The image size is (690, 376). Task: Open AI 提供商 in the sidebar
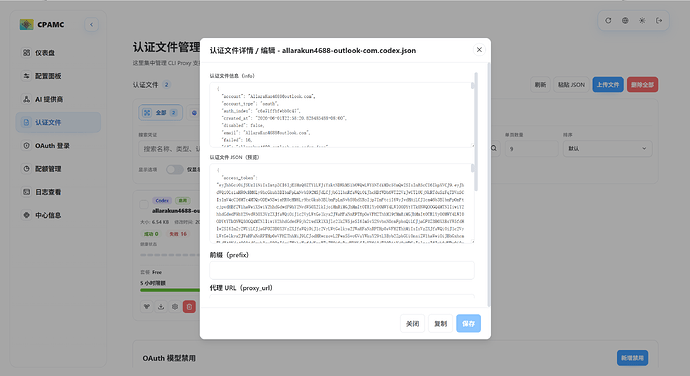pos(58,100)
